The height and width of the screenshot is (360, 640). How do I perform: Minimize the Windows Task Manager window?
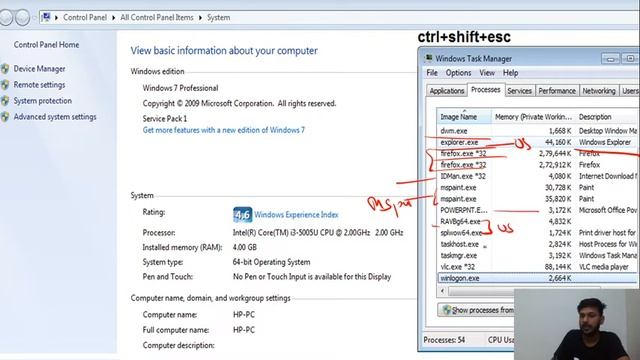(x=610, y=59)
